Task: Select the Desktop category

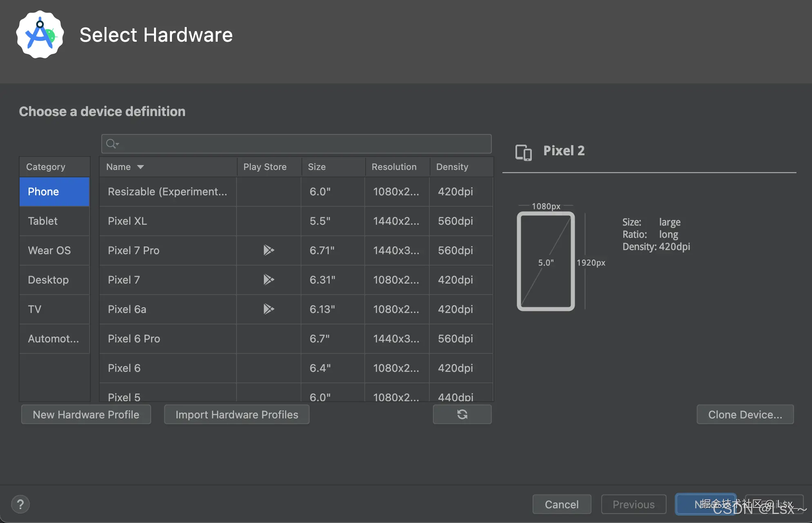Action: click(54, 280)
